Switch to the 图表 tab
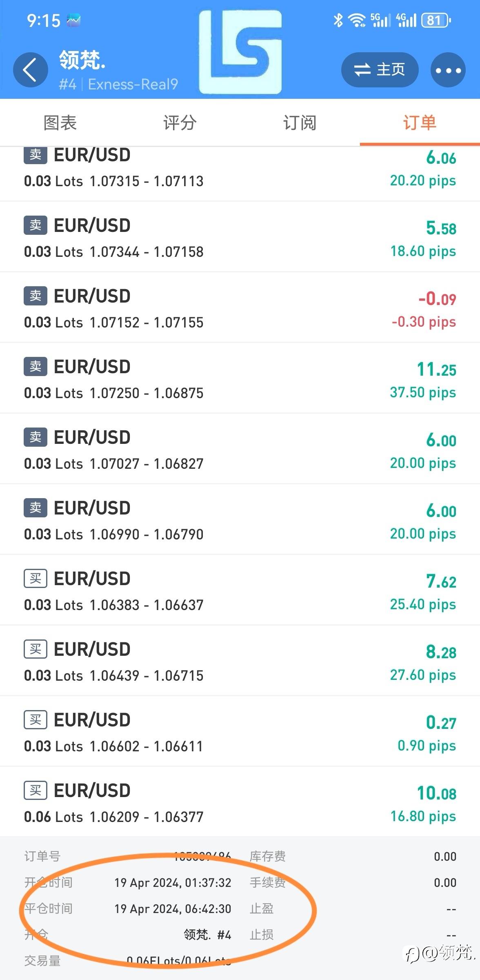The image size is (480, 980). point(60,123)
